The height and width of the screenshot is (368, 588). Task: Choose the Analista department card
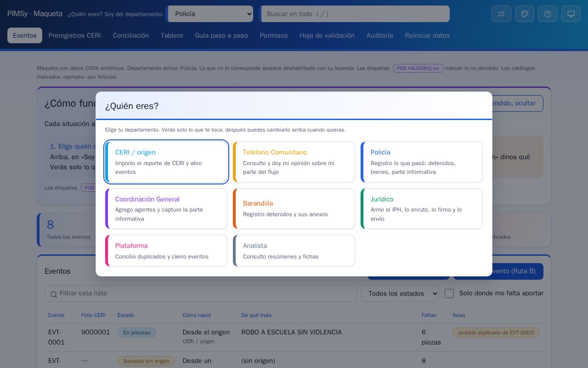click(x=294, y=251)
